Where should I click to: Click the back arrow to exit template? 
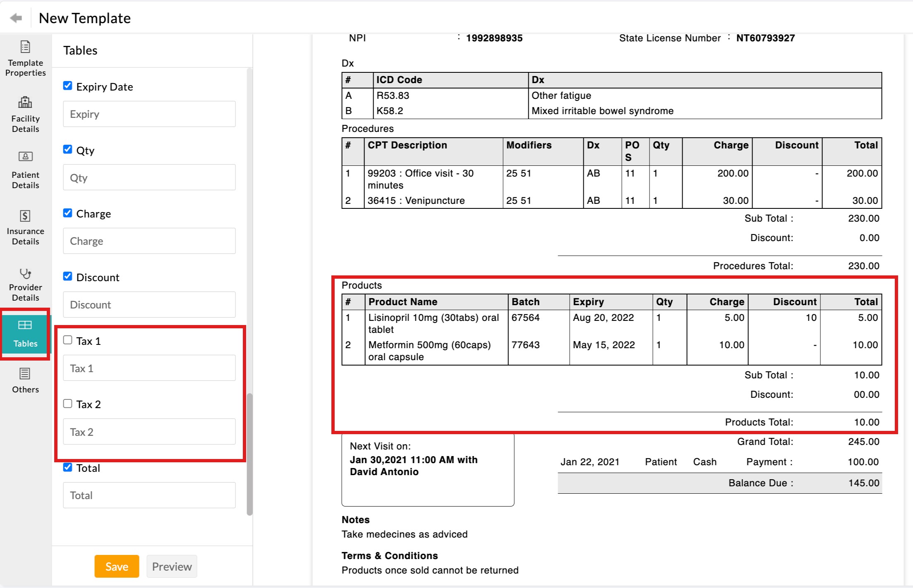coord(15,18)
